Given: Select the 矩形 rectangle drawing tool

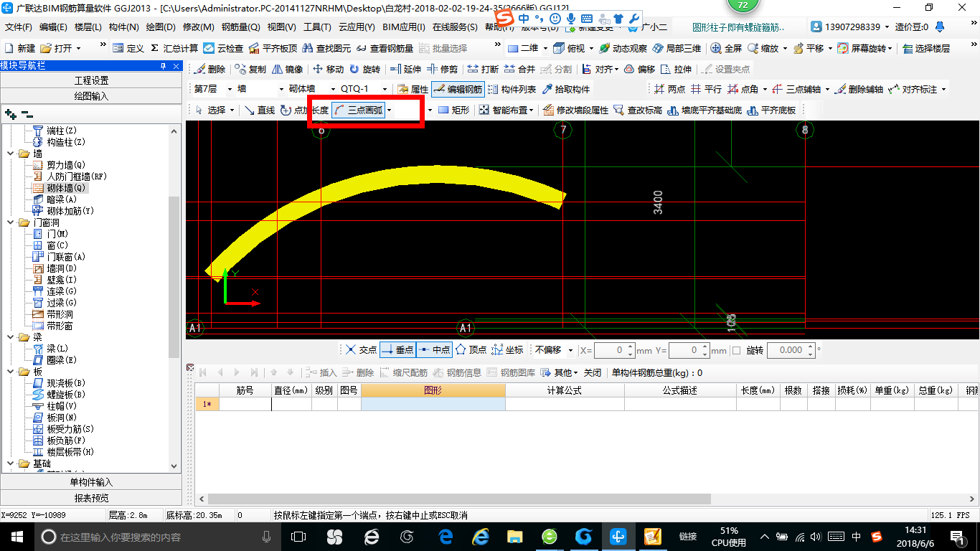Looking at the screenshot, I should 453,110.
